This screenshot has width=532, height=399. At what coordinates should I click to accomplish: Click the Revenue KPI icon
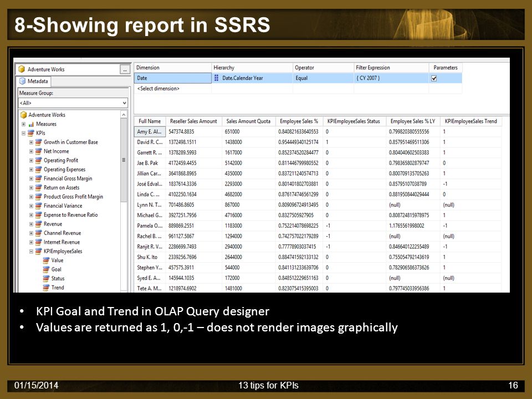click(39, 224)
